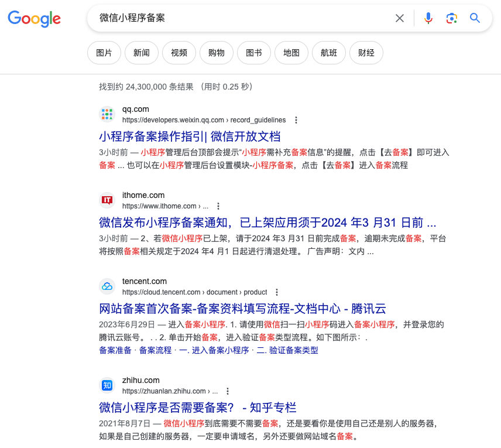Viewport: 501px width, 448px height.
Task: Click inside the search input field
Action: click(x=234, y=18)
